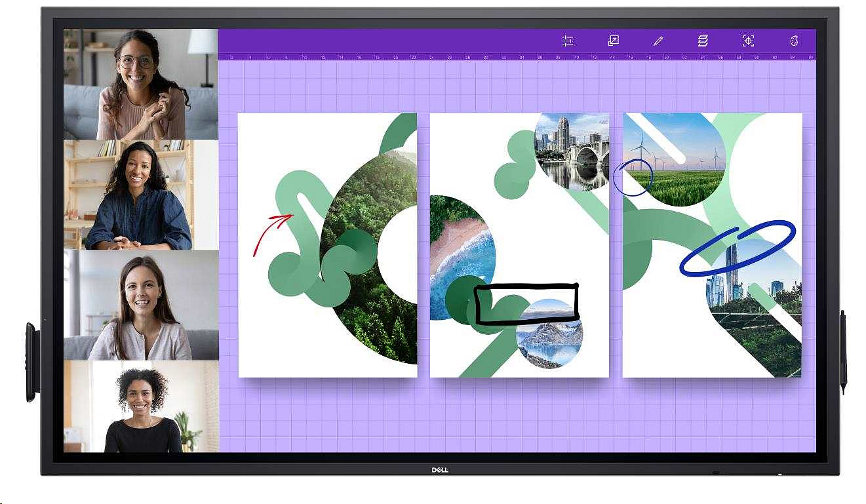Image resolution: width=866 pixels, height=504 pixels.
Task: Activate the focus target crosshair icon
Action: pyautogui.click(x=748, y=41)
